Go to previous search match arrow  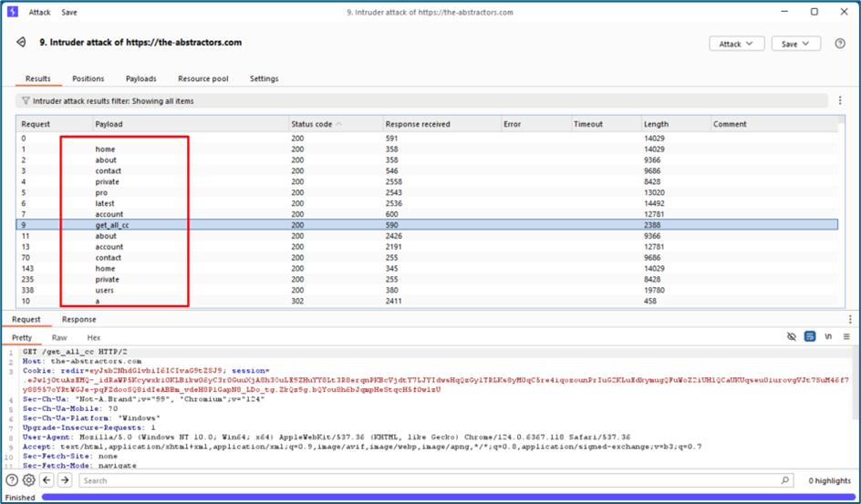click(47, 480)
